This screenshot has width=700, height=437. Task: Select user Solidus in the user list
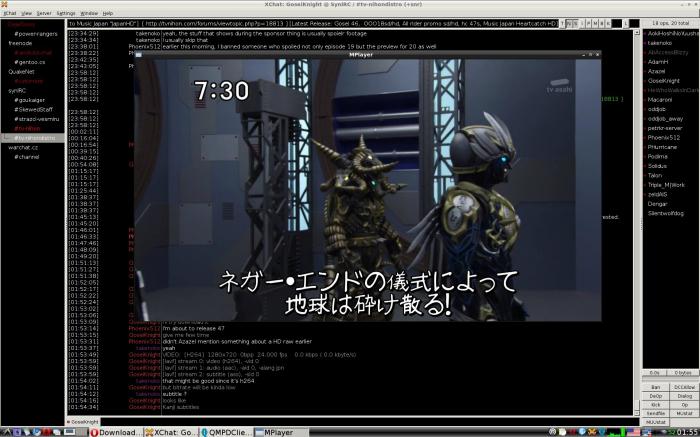(x=657, y=166)
